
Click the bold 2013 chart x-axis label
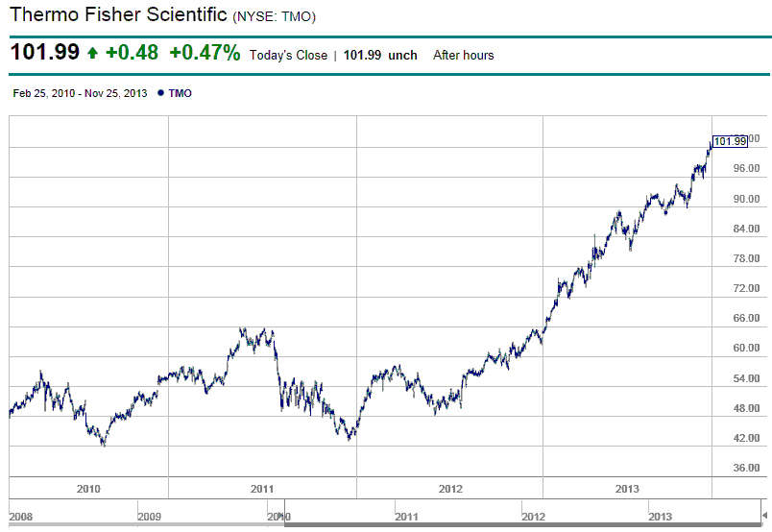click(x=627, y=489)
